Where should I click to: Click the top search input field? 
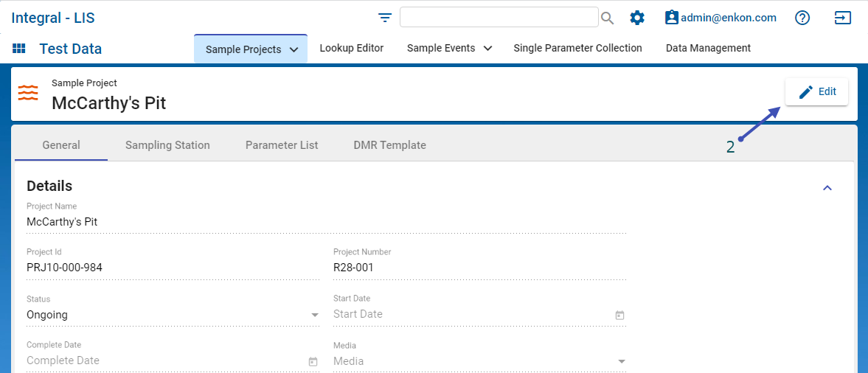tap(499, 18)
